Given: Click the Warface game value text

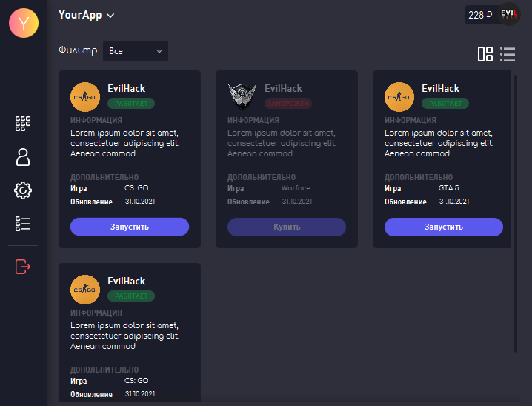Looking at the screenshot, I should click(296, 188).
